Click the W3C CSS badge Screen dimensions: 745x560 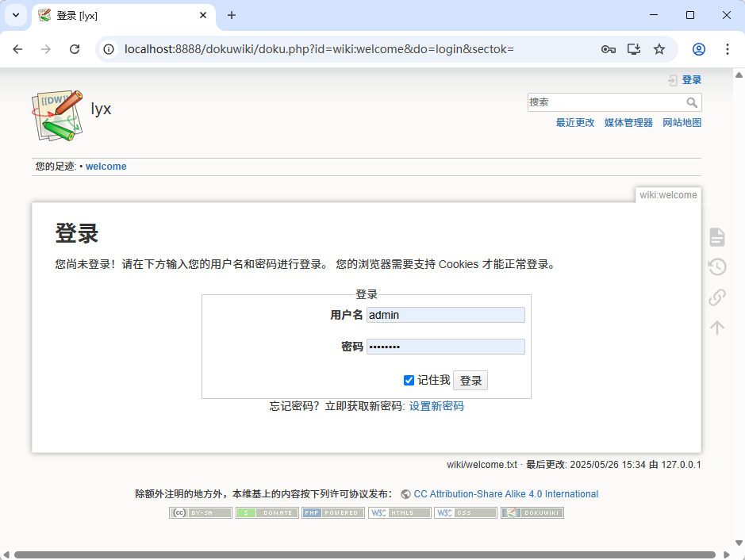tap(466, 512)
